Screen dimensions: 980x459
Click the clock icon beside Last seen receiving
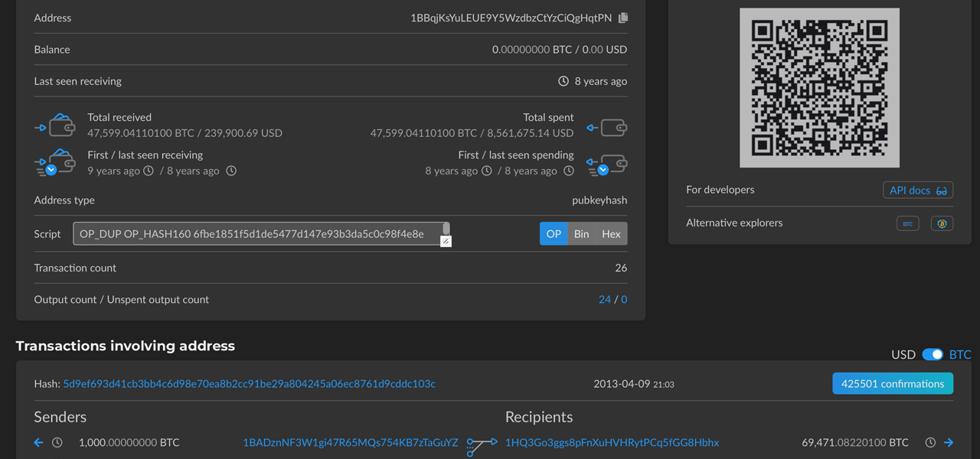point(563,81)
